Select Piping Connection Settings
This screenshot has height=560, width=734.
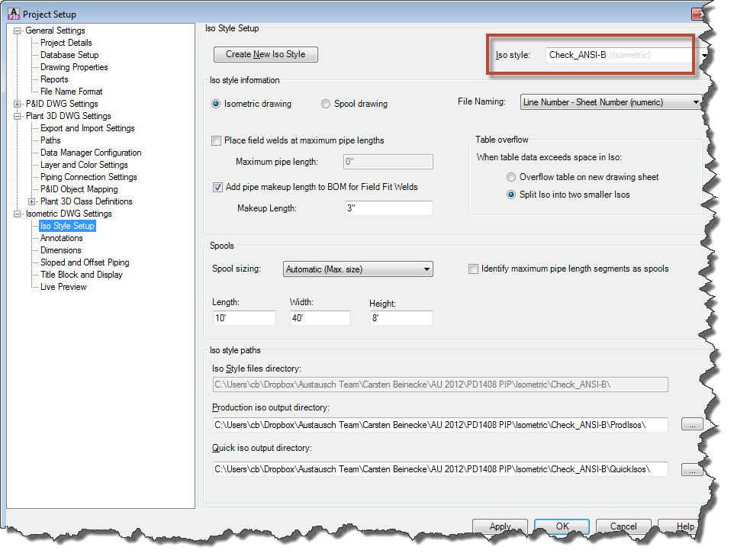pos(89,177)
